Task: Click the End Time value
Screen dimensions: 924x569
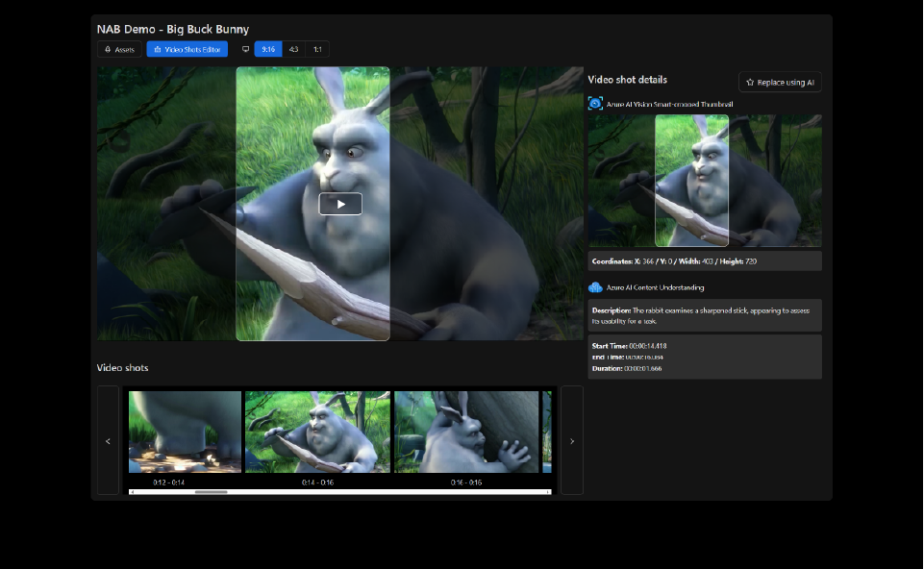Action: 644,357
